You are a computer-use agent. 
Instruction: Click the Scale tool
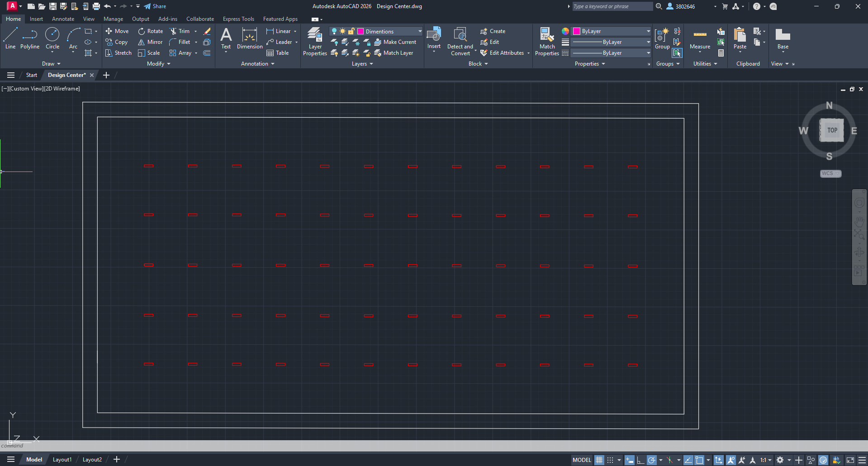[149, 53]
